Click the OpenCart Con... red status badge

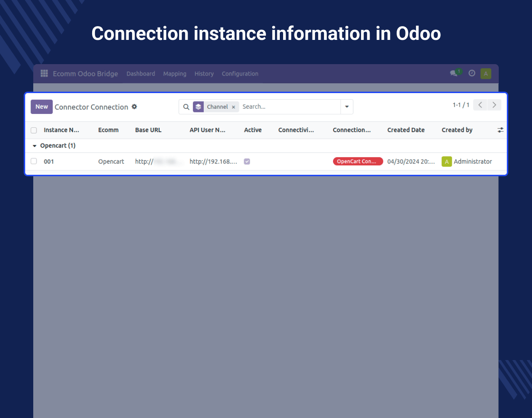(x=358, y=161)
